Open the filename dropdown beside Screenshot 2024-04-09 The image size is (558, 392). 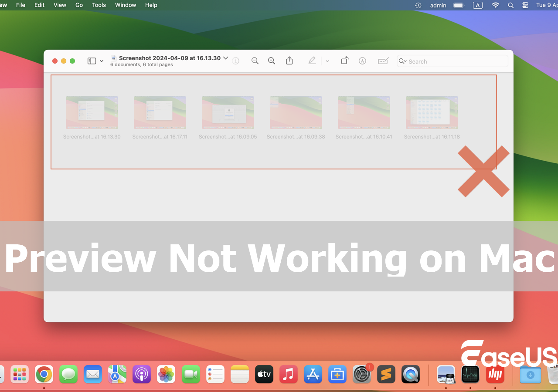click(226, 57)
